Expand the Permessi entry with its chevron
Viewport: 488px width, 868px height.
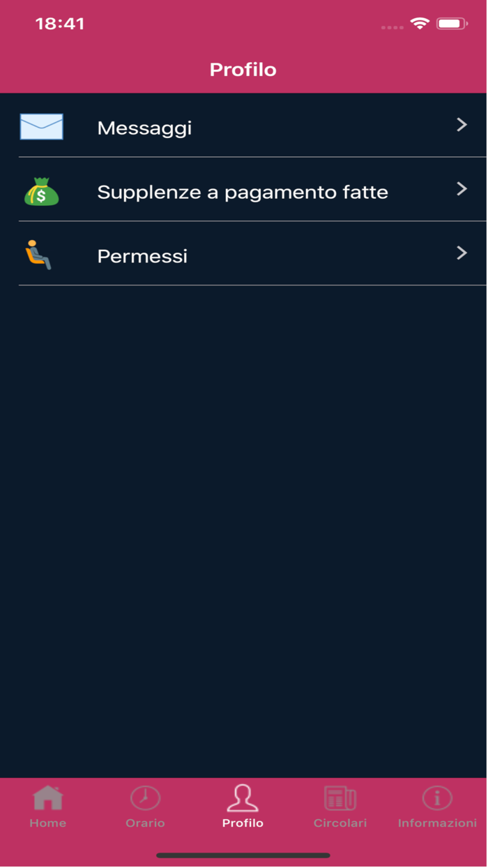click(x=462, y=254)
